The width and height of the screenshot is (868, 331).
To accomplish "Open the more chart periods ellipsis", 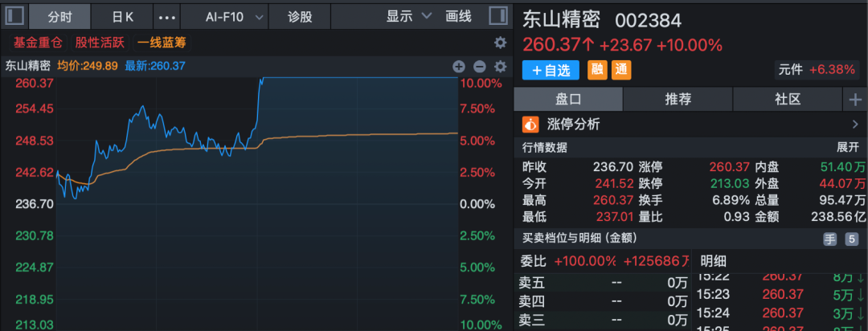I will tap(166, 17).
